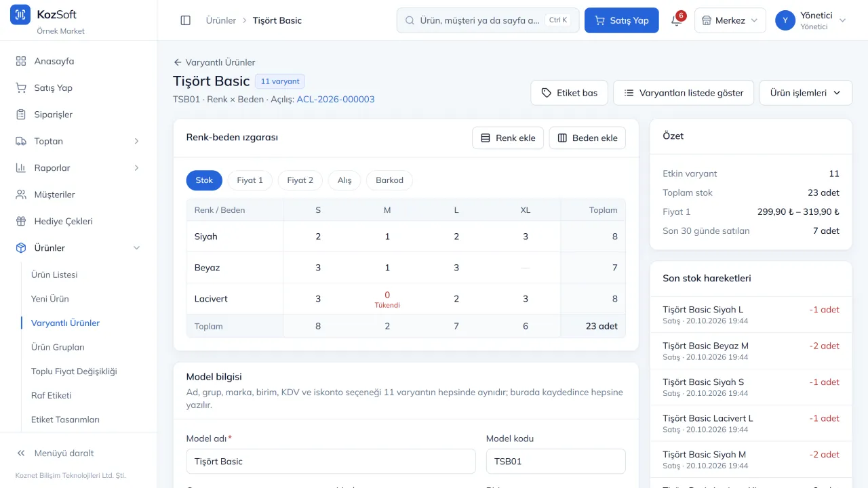Image resolution: width=868 pixels, height=488 pixels.
Task: Click the Toptan truck icon
Action: tap(21, 141)
